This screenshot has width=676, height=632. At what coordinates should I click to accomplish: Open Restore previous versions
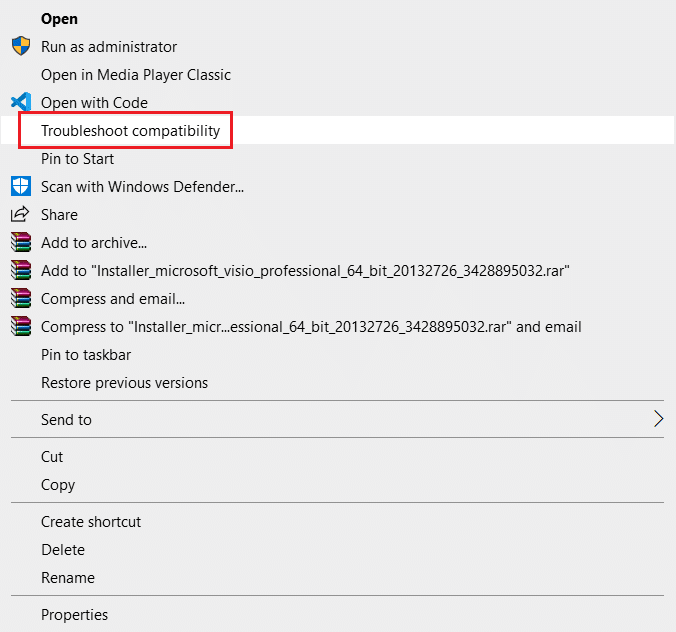click(x=124, y=383)
